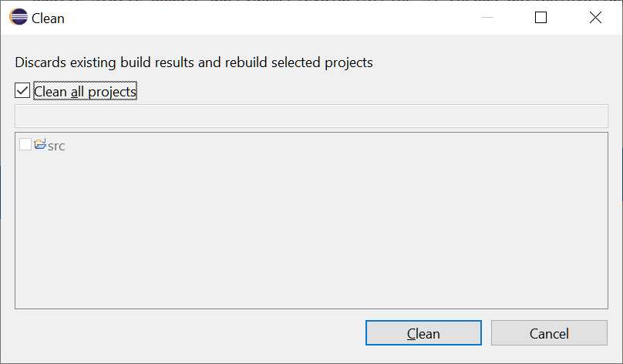
Task: Select the src entry in the project list
Action: pos(56,146)
